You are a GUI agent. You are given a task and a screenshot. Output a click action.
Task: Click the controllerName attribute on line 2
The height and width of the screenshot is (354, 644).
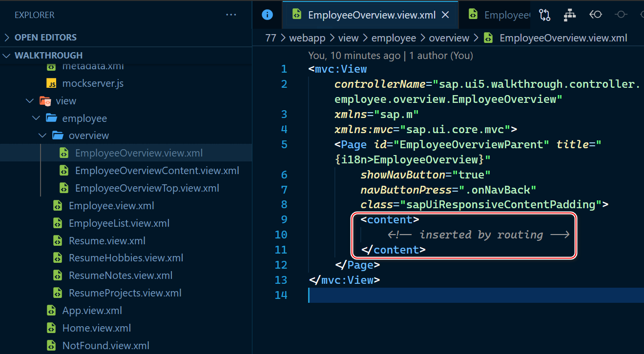[380, 84]
